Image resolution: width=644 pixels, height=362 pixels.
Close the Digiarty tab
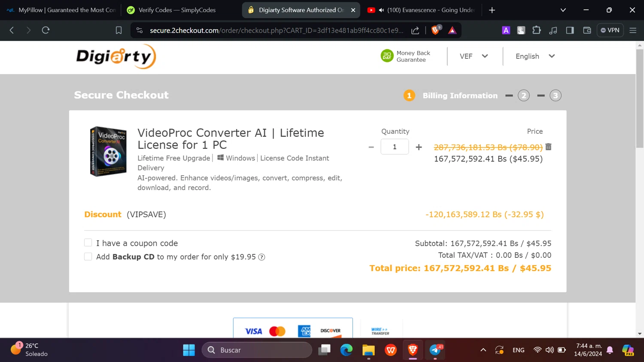point(353,10)
